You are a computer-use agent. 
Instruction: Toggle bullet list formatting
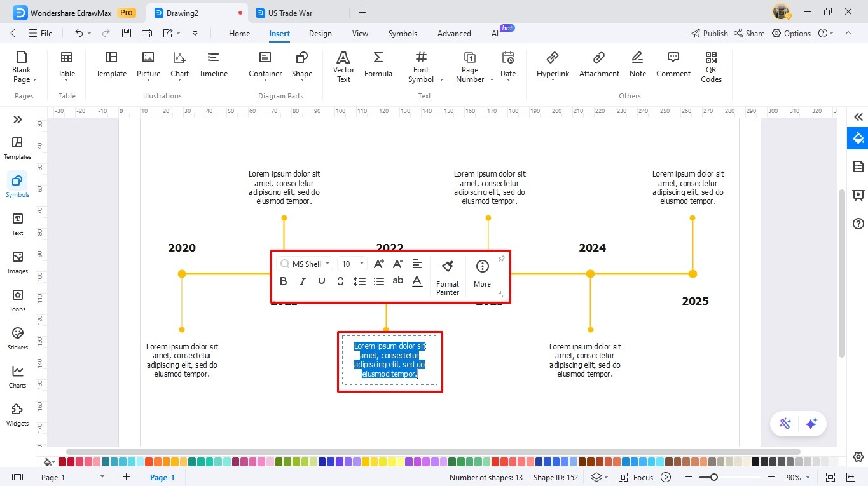pos(379,281)
